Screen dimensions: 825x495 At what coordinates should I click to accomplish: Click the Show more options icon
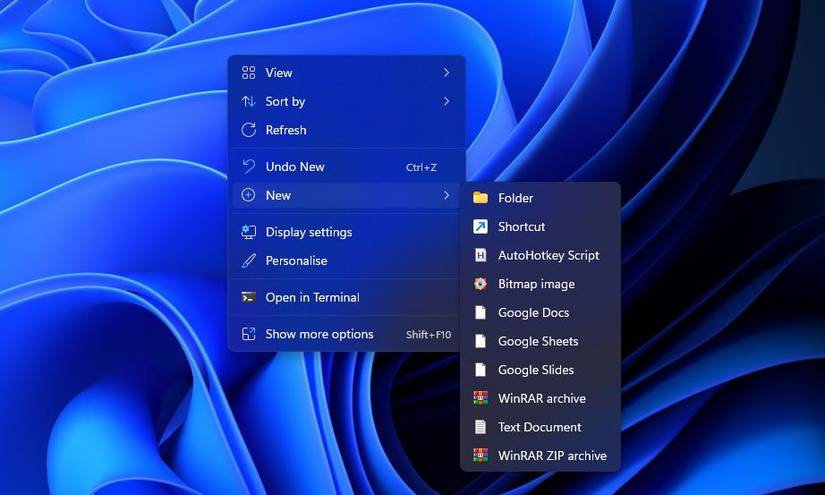pos(248,334)
